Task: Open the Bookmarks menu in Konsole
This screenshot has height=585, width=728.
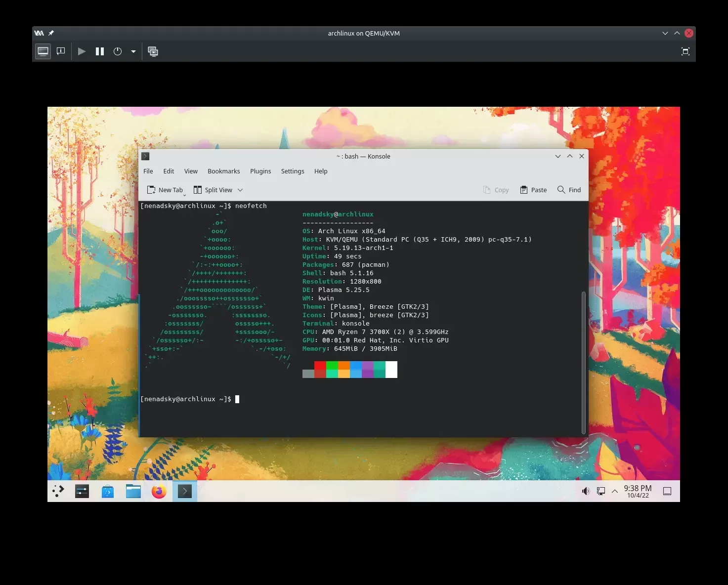Action: 223,171
